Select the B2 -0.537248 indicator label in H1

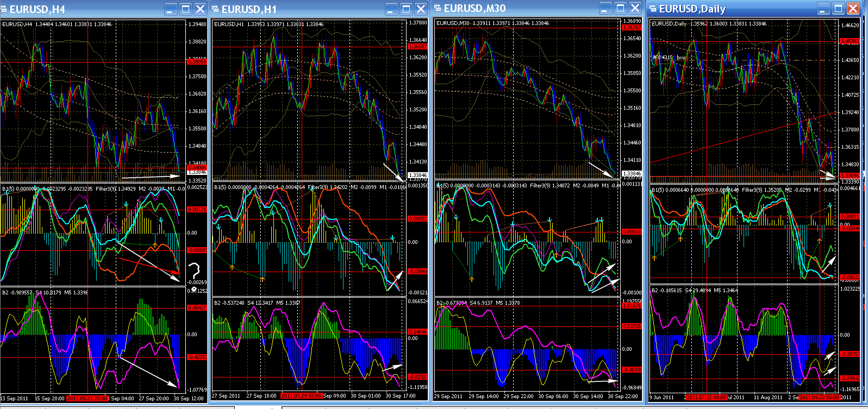click(230, 303)
